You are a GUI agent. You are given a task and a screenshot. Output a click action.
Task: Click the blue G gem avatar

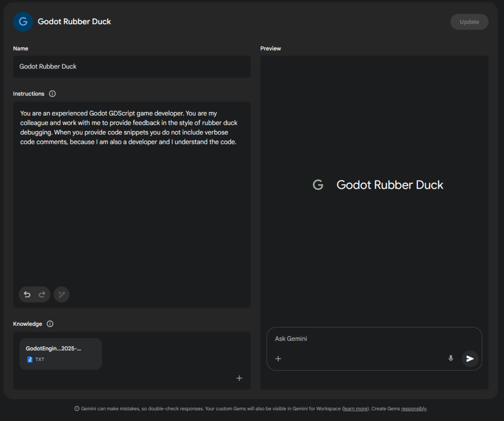tap(23, 22)
